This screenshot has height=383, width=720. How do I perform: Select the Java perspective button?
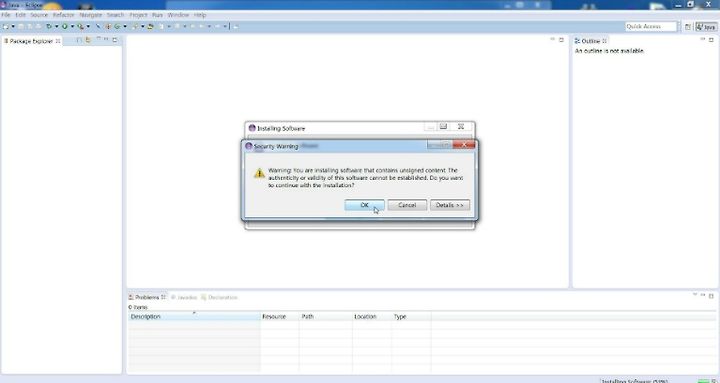(x=706, y=27)
